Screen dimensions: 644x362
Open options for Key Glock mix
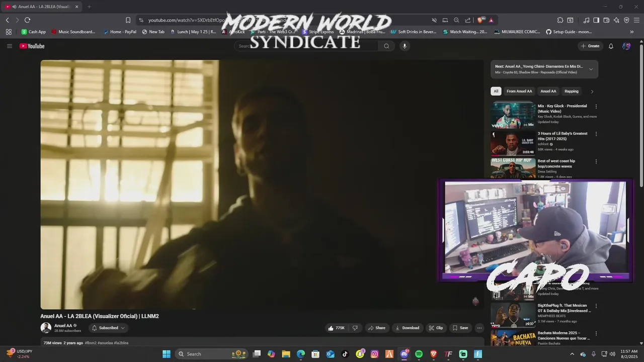[x=596, y=107]
